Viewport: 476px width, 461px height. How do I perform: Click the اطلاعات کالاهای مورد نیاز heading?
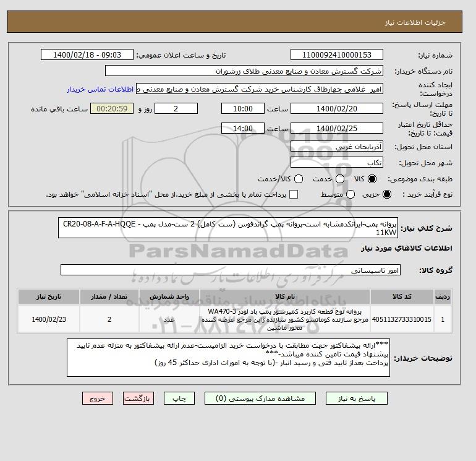[407, 248]
